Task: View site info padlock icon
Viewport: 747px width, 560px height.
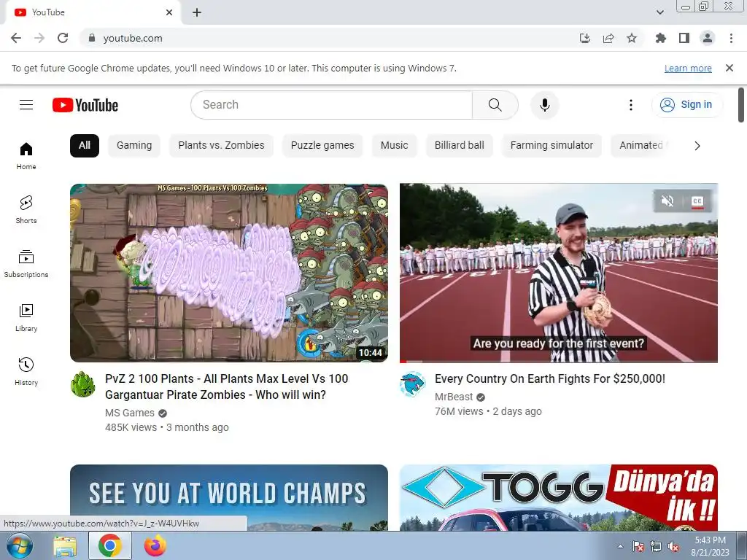Action: (92, 38)
